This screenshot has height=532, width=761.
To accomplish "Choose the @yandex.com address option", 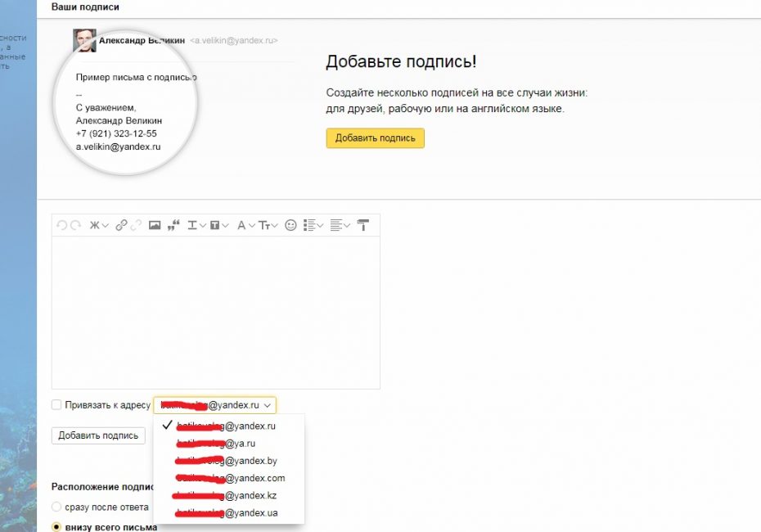I will pos(229,478).
